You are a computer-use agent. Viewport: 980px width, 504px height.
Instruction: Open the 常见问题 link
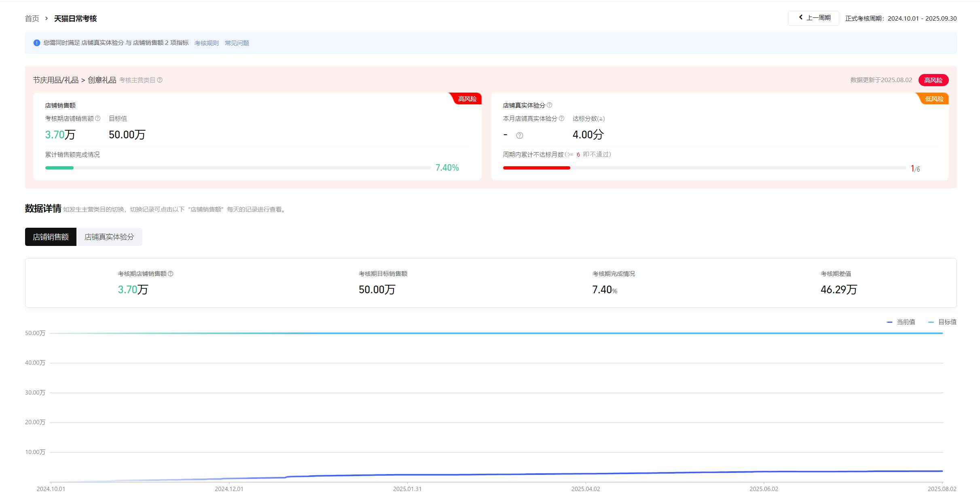pyautogui.click(x=237, y=43)
